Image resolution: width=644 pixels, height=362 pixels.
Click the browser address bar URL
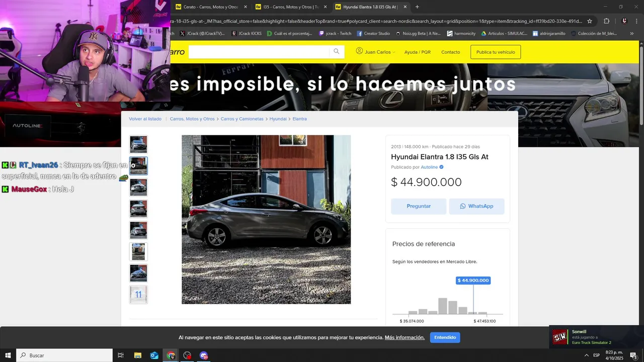pos(376,21)
